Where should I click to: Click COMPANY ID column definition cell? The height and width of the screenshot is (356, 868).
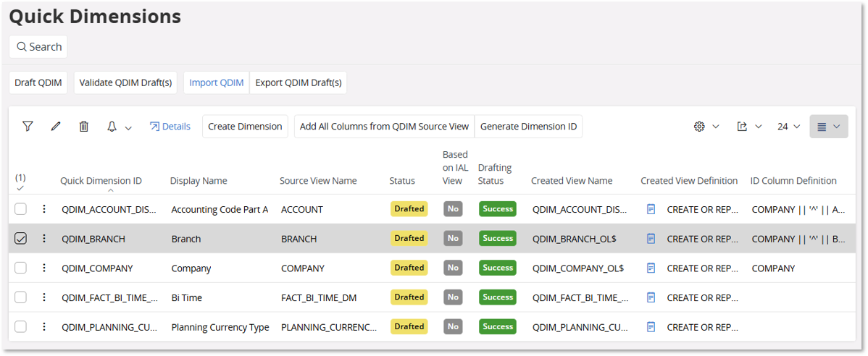pyautogui.click(x=773, y=268)
